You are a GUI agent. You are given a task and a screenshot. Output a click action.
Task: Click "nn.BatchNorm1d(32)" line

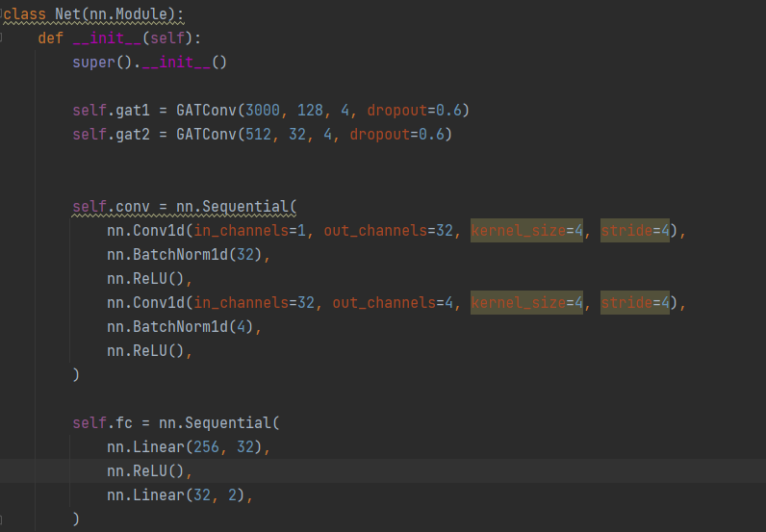click(185, 255)
